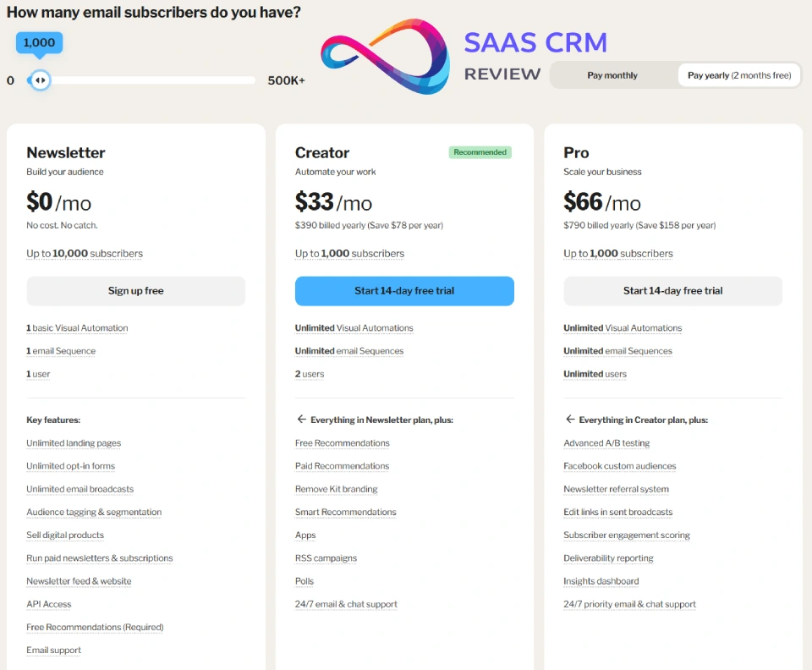Click the green Recommended badge on Creator
This screenshot has height=670, width=812.
480,152
